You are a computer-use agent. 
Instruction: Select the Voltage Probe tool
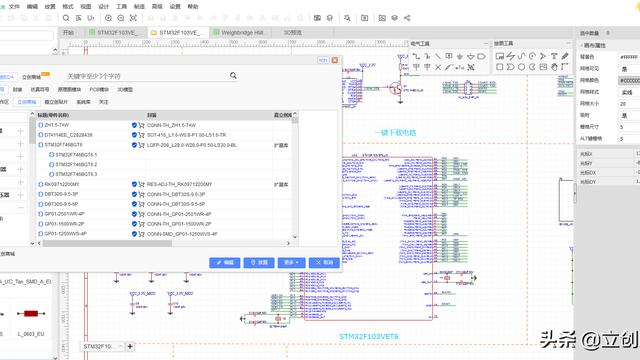[449, 67]
